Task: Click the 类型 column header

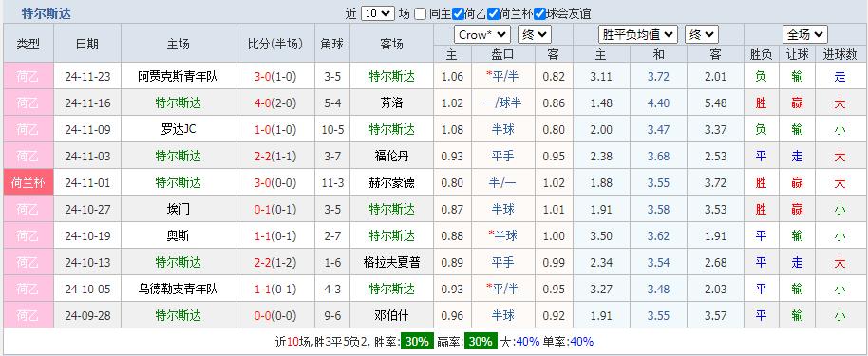Action: (28, 44)
